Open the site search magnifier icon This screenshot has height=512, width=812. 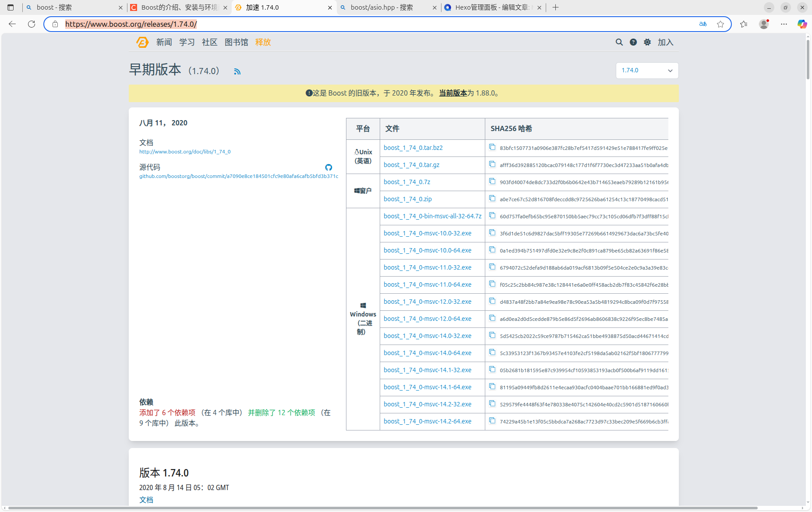619,42
